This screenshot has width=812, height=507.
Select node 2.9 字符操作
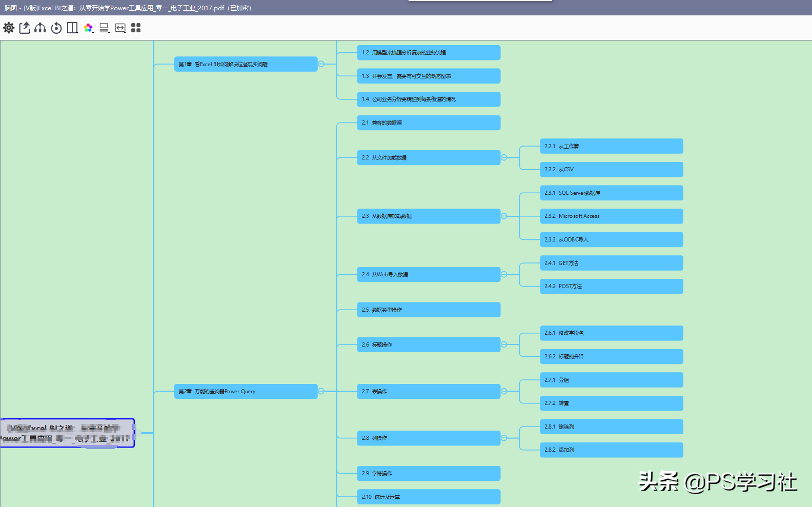(x=429, y=473)
